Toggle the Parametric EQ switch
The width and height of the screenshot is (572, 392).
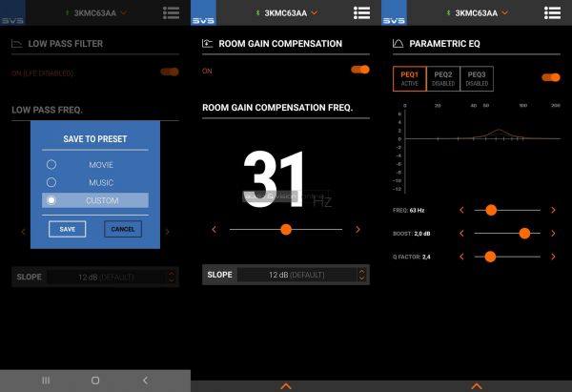(550, 77)
